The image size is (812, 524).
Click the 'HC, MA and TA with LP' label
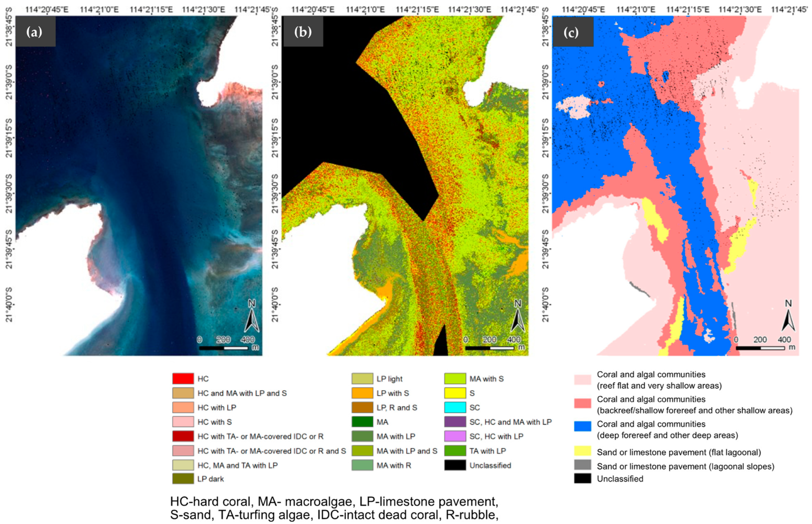238,465
